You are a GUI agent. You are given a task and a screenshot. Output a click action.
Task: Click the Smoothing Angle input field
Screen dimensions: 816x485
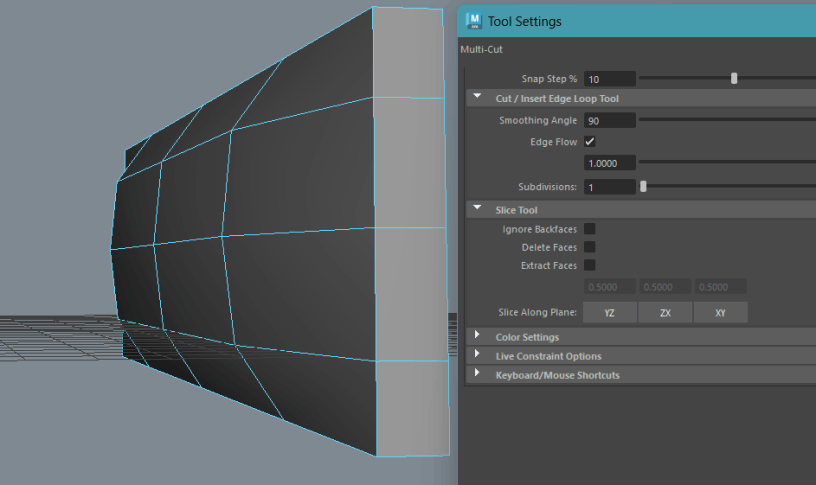(610, 120)
